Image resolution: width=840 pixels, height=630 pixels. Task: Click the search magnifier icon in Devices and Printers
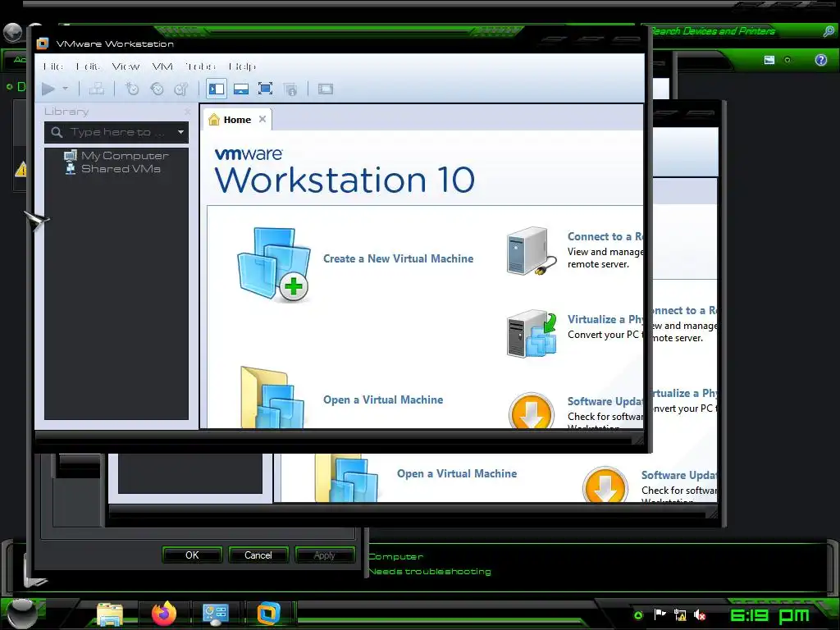[829, 31]
